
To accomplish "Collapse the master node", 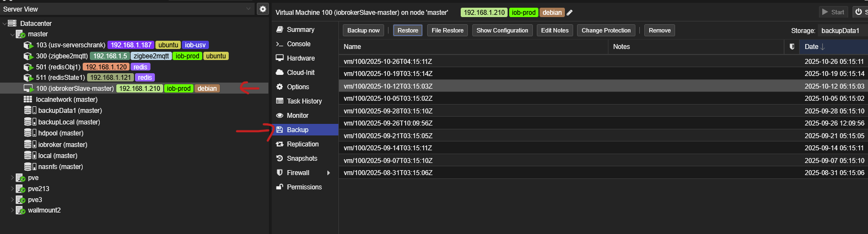I will click(12, 34).
